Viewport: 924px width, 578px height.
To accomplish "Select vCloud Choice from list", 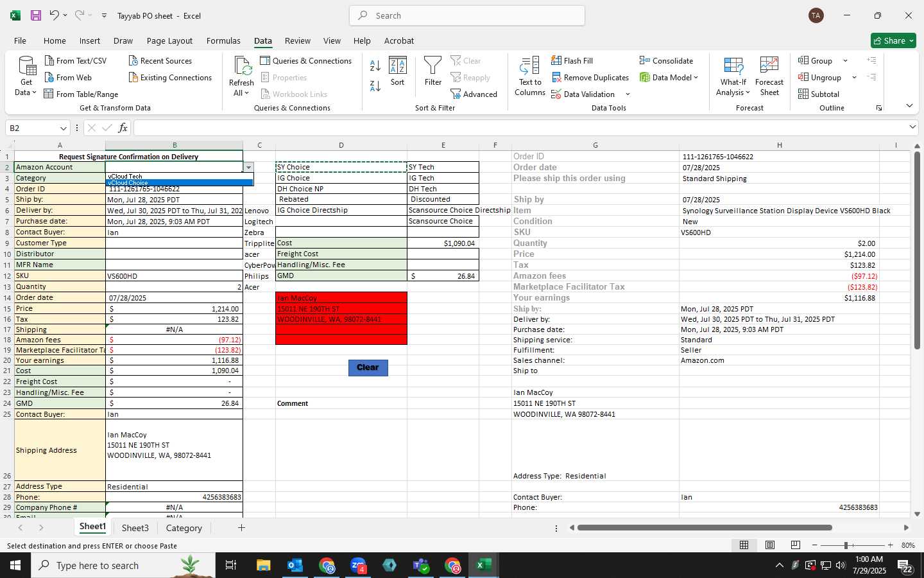I will [x=179, y=183].
